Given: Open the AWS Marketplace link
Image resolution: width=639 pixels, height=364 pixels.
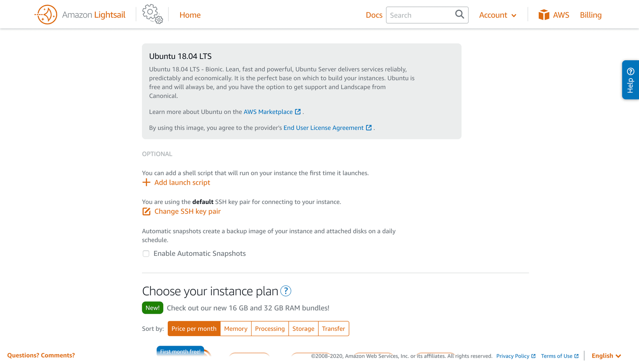Looking at the screenshot, I should point(268,112).
